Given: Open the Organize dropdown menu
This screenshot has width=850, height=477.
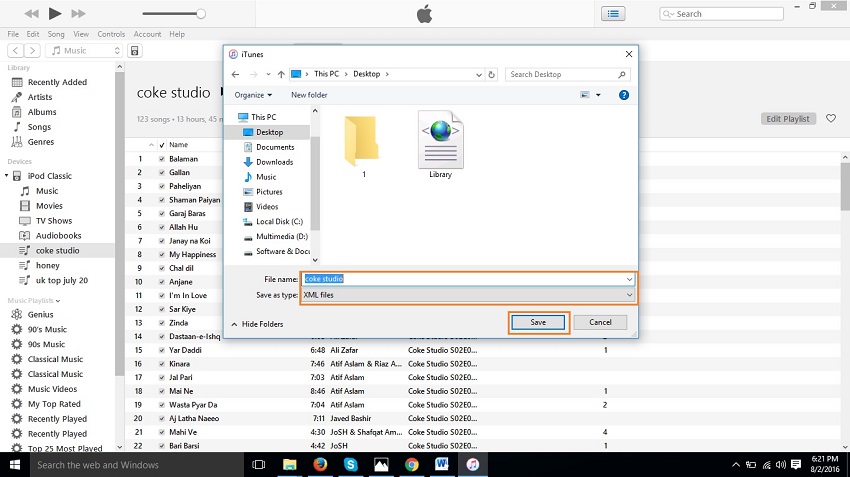Looking at the screenshot, I should click(x=253, y=95).
